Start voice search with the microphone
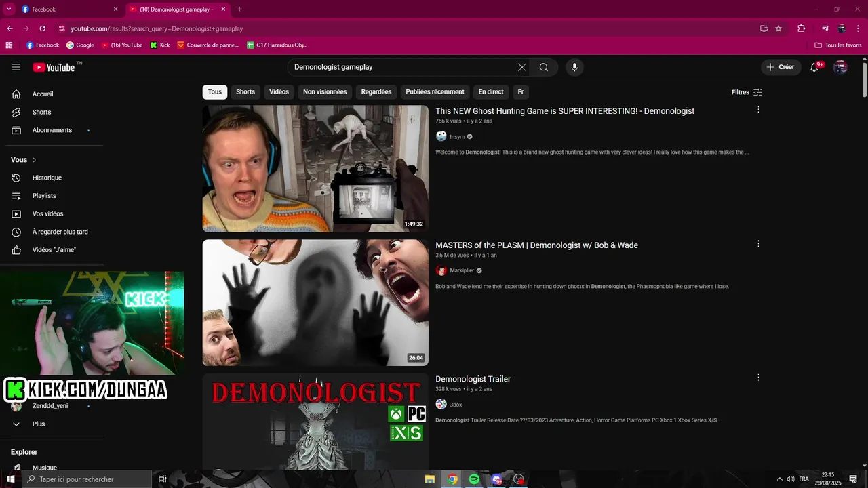 (574, 67)
